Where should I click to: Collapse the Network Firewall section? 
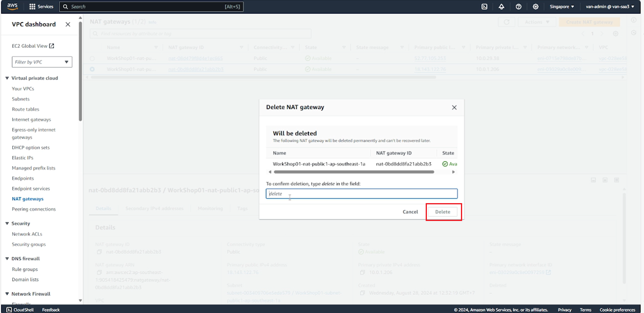pos(7,294)
